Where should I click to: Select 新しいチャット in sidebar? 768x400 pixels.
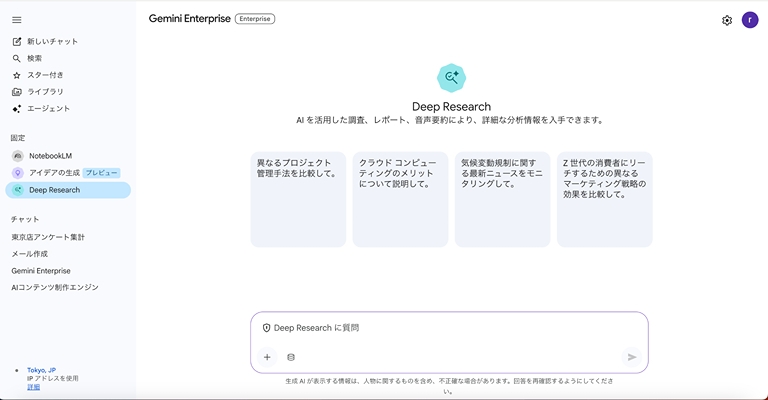pyautogui.click(x=52, y=42)
